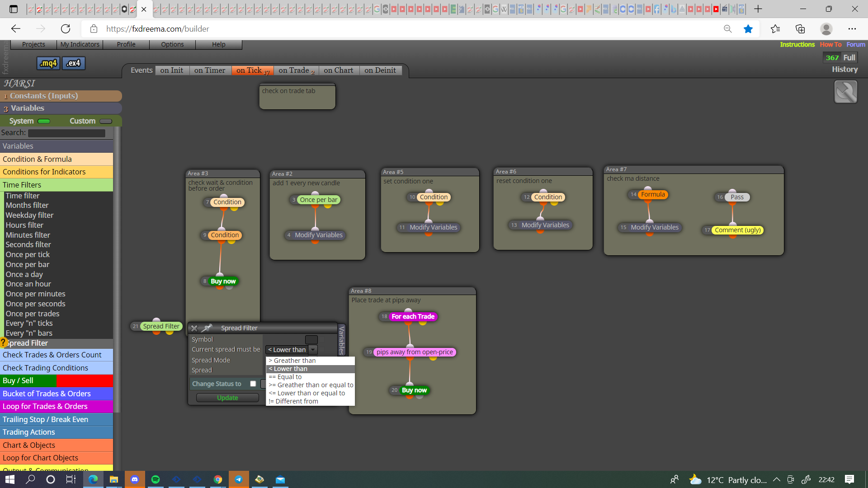This screenshot has width=868, height=488.
Task: Open Discord from the taskbar
Action: [x=135, y=479]
